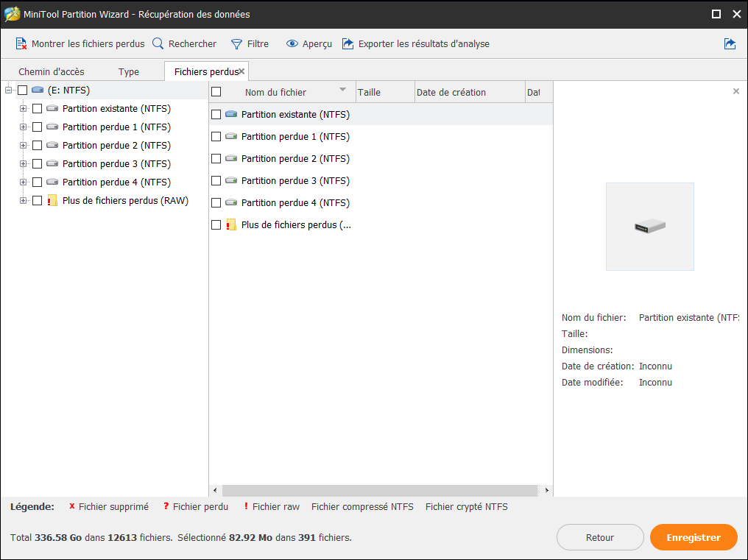Click the drive icon of Partition perdue 1 in tree
748x560 pixels.
[x=52, y=127]
